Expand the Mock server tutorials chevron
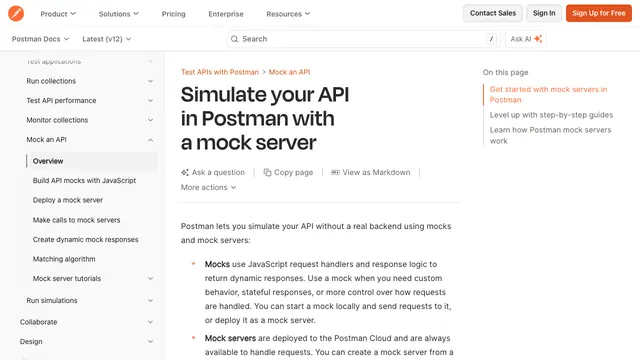Screen dimensions: 640x360 click(x=150, y=279)
